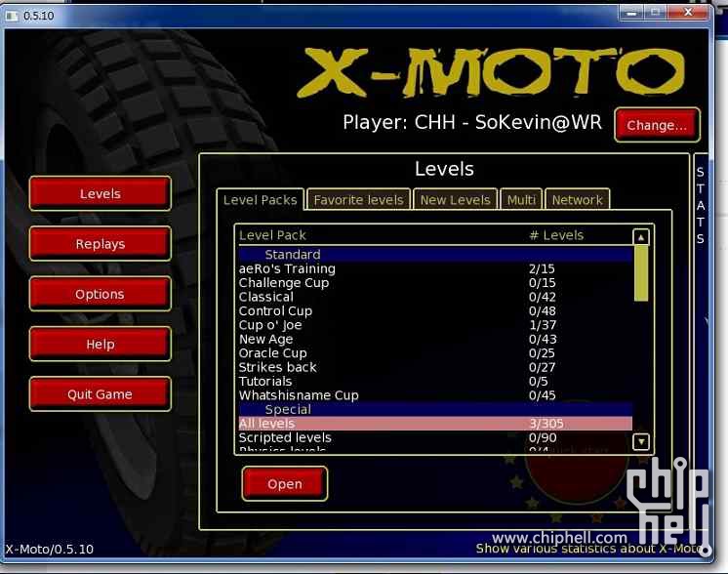Click the list scroll up arrow
This screenshot has width=728, height=574.
(x=641, y=237)
